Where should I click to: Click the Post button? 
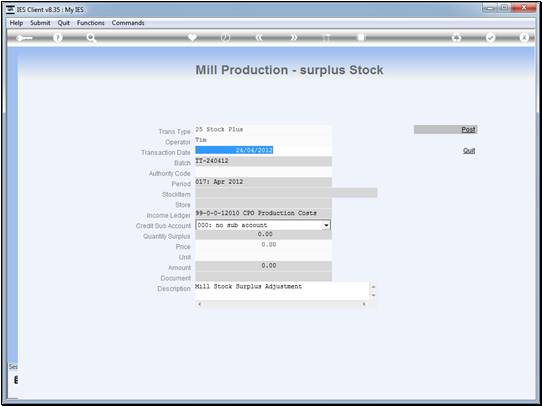pyautogui.click(x=446, y=130)
